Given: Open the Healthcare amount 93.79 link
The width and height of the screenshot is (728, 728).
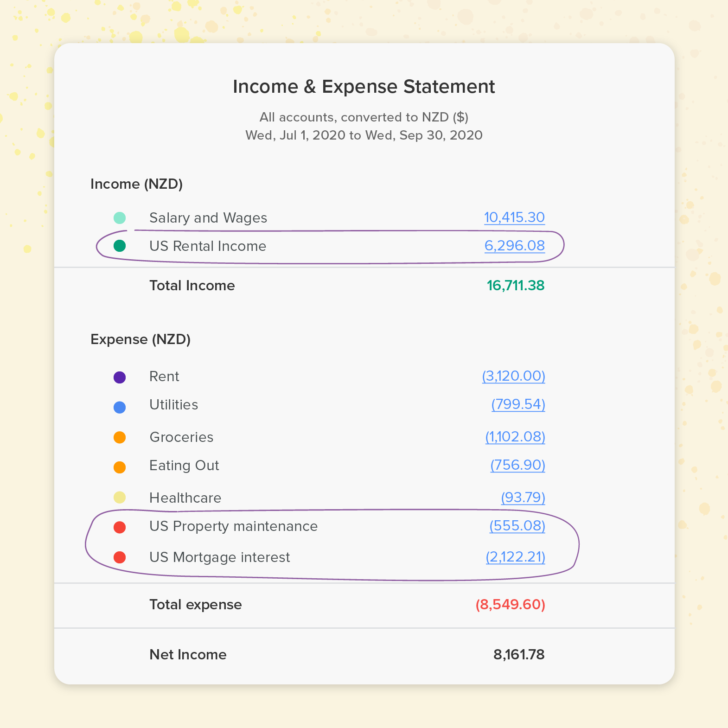Looking at the screenshot, I should 523,498.
